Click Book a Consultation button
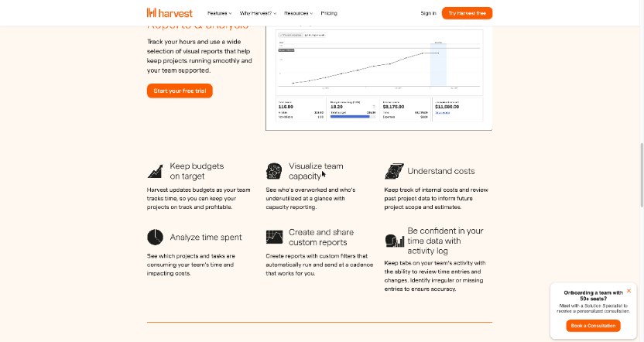Screen dimensions: 644x342 click(x=593, y=326)
